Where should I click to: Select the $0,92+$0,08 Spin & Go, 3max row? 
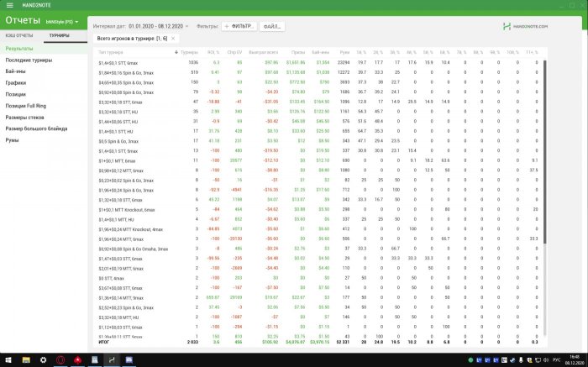[318, 92]
